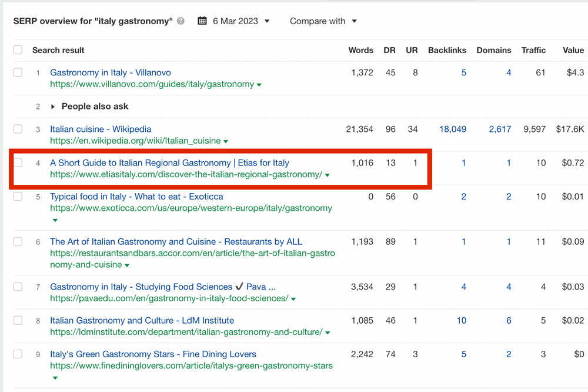
Task: Open Italian Gastronomy and Culture - LdM Institute link
Action: tap(142, 320)
